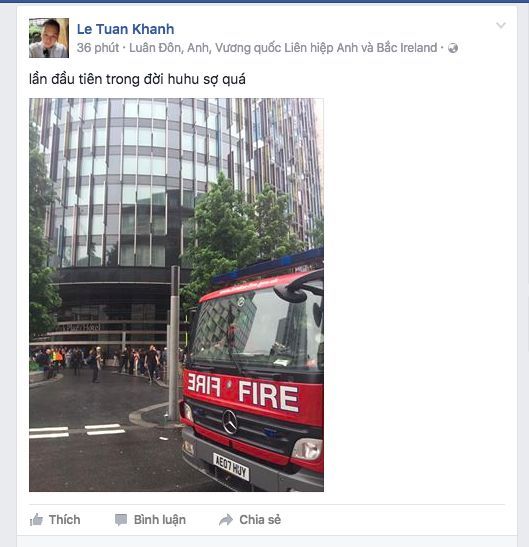
Task: Select the 'Chia sẻ' text label
Action: point(260,520)
